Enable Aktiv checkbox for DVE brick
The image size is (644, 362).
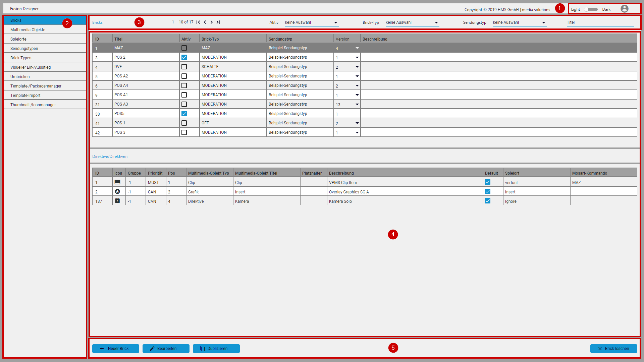coord(184,67)
